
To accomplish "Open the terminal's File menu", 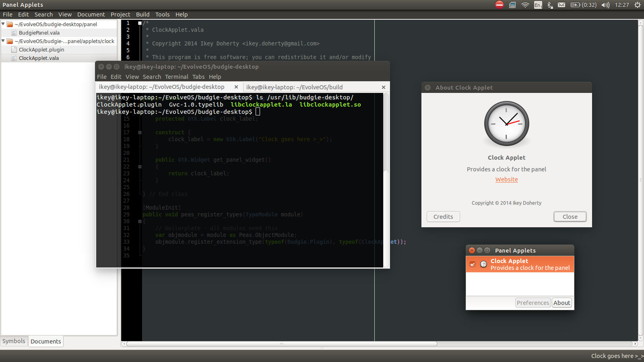I will (x=102, y=77).
